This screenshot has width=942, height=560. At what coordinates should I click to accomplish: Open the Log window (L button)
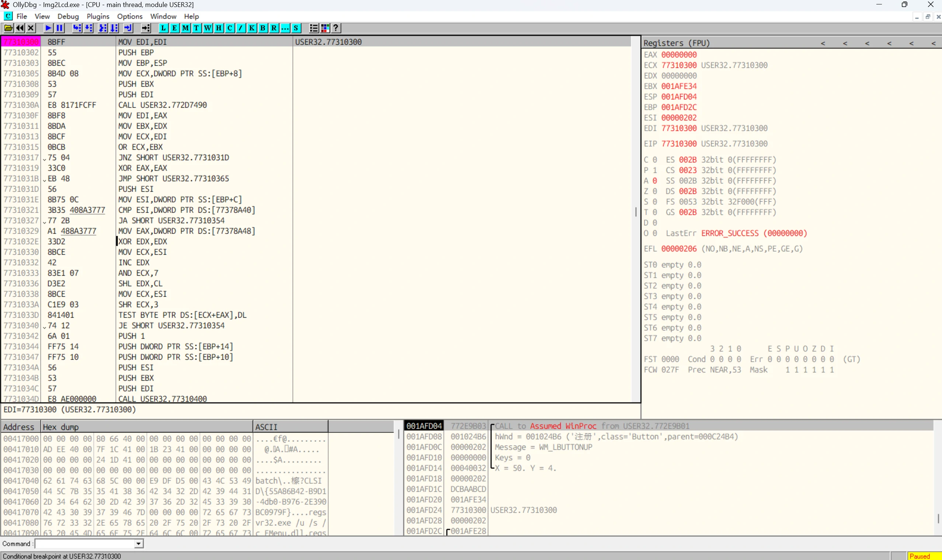(163, 28)
